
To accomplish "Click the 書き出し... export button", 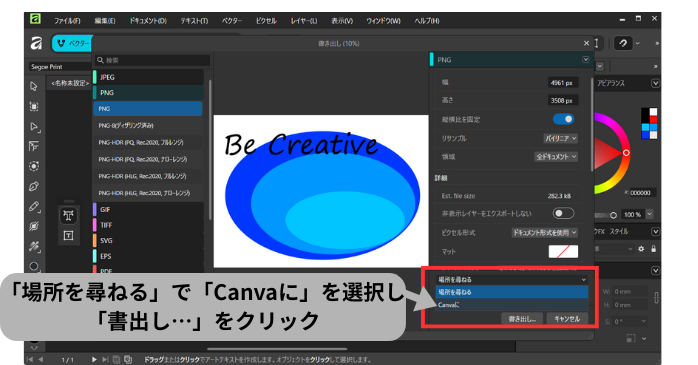I will (522, 319).
